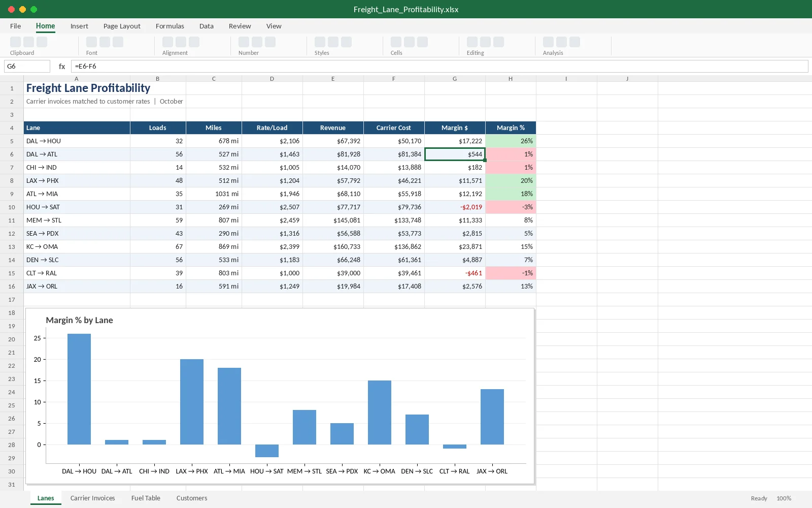This screenshot has height=508, width=812.
Task: Switch to the View tab
Action: (x=274, y=26)
